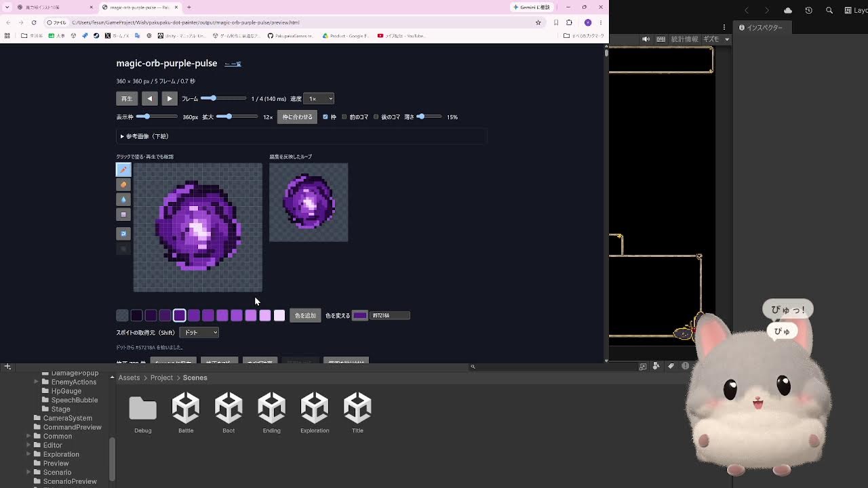Screen dimensions: 868x488
Task: Click Project in the breadcrumb path
Action: (161, 378)
